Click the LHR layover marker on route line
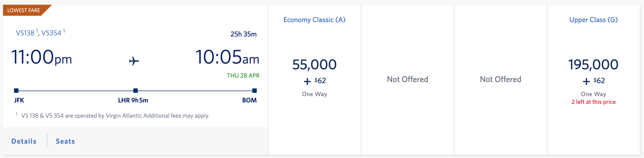This screenshot has height=158, width=644. [135, 91]
